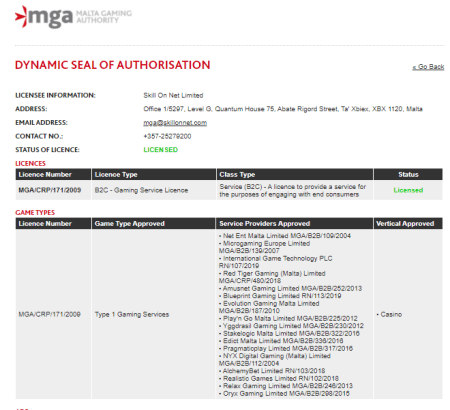
Task: Click the CONTACT NO. label
Action: tap(39, 136)
